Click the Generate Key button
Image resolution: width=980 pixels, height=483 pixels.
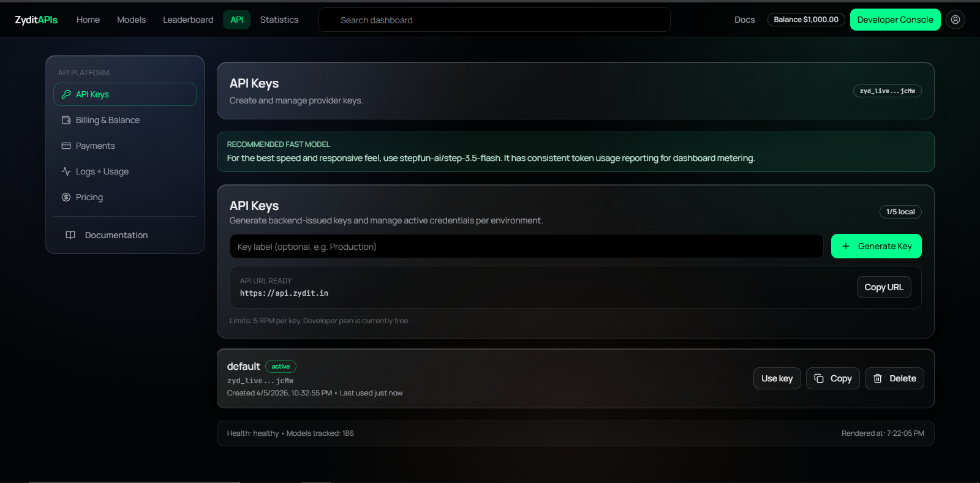click(876, 246)
